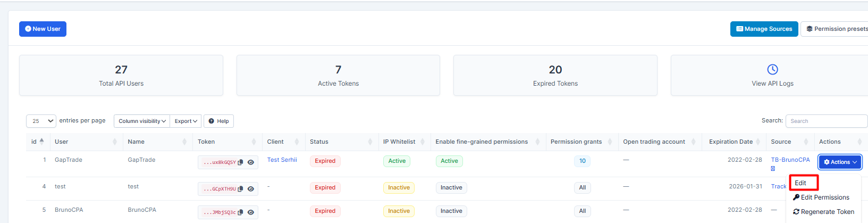Screen dimensions: 868x223
Task: Unhide the BrunoCPA token using the eye icon
Action: point(251,212)
